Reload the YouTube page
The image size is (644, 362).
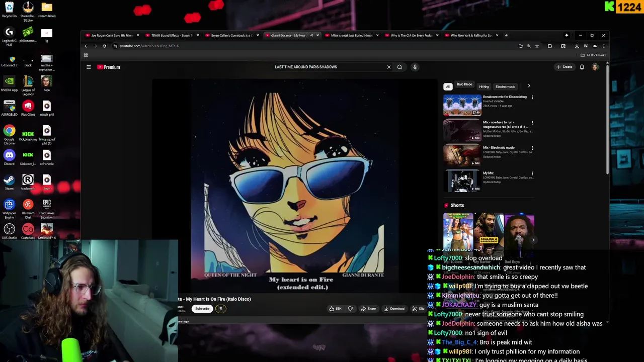[104, 46]
